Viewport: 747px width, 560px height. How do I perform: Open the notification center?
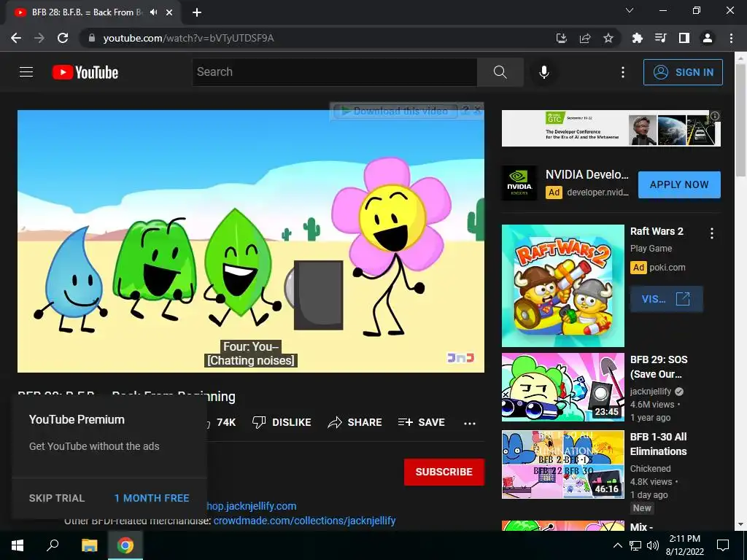point(723,545)
